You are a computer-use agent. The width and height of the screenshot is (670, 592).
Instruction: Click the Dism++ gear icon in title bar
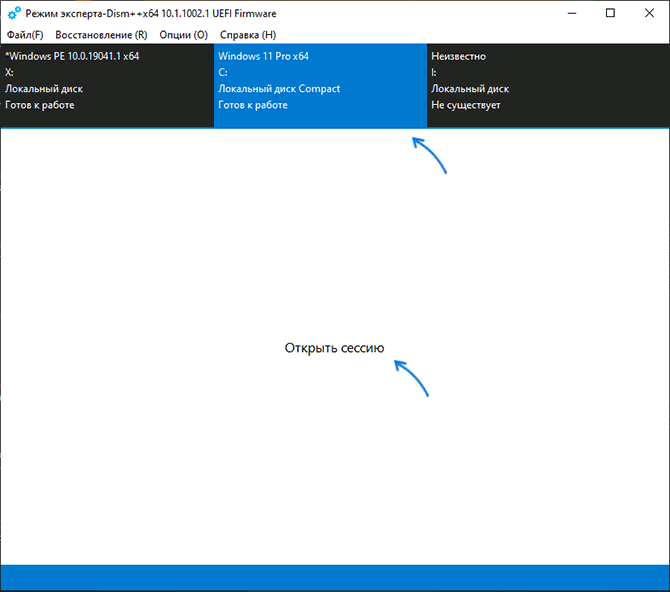pyautogui.click(x=14, y=14)
